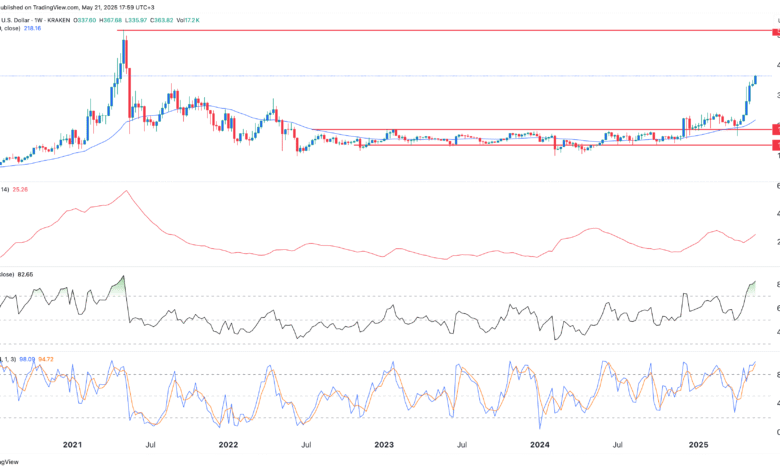
Task: Click the 'Published on TradingView.com' header text
Action: (39, 7)
